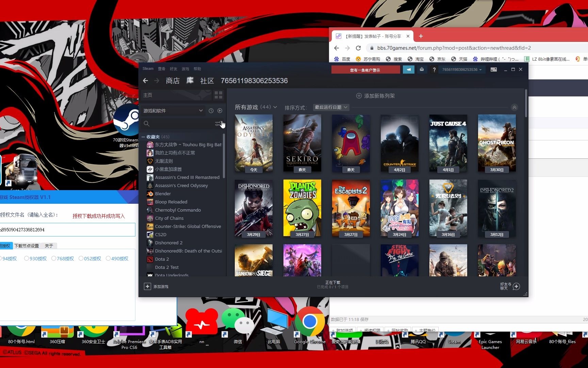The image size is (588, 368).
Task: Collapse the 收藏夹 category
Action: [x=143, y=137]
